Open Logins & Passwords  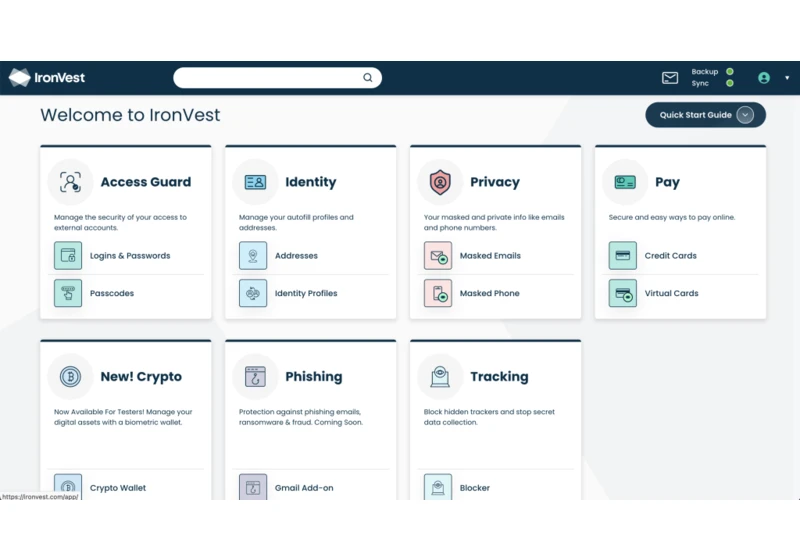click(x=130, y=256)
